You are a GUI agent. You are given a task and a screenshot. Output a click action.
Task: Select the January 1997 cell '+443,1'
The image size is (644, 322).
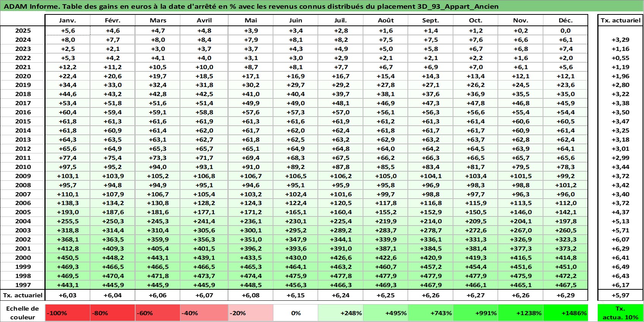(x=68, y=285)
